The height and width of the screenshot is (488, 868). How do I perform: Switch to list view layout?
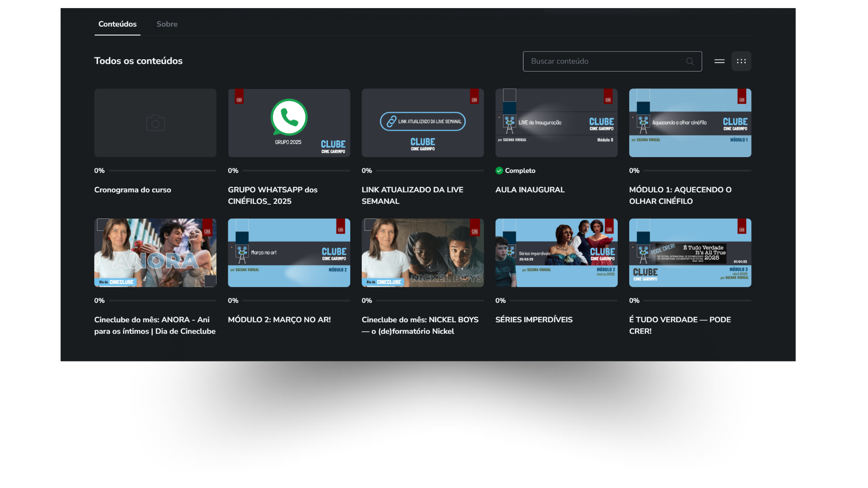click(x=719, y=61)
